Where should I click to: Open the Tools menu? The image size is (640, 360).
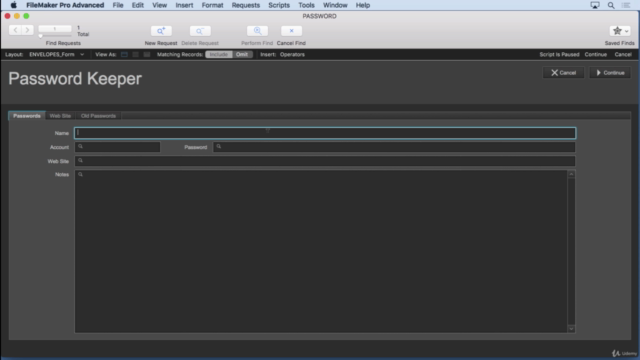click(x=306, y=5)
